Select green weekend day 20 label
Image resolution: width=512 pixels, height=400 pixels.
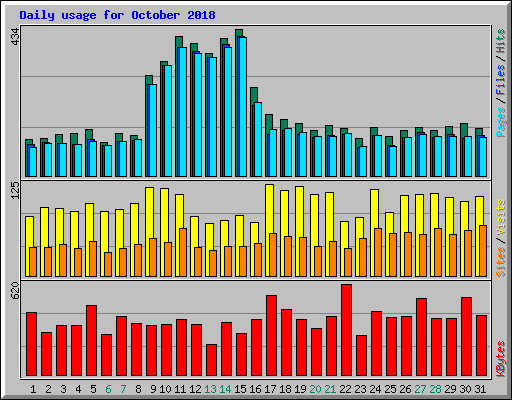(315, 389)
